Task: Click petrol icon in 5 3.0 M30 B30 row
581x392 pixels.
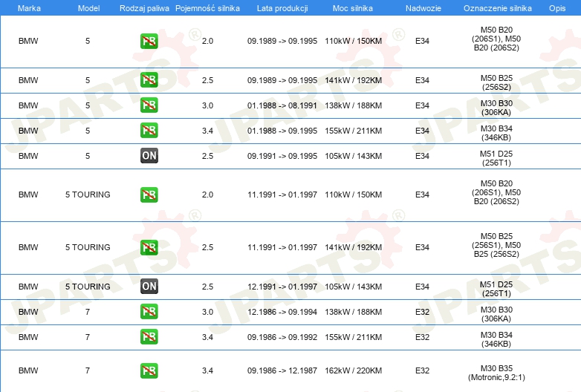Action: (x=149, y=105)
